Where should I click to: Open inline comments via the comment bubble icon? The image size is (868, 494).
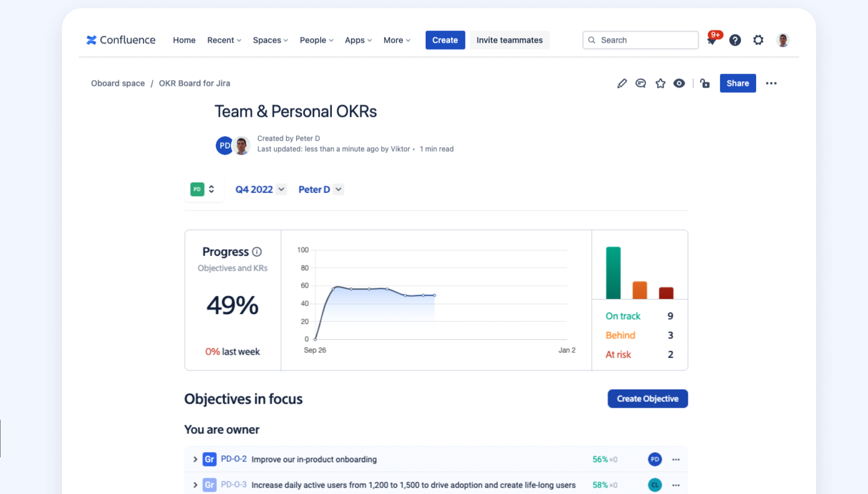pos(641,83)
